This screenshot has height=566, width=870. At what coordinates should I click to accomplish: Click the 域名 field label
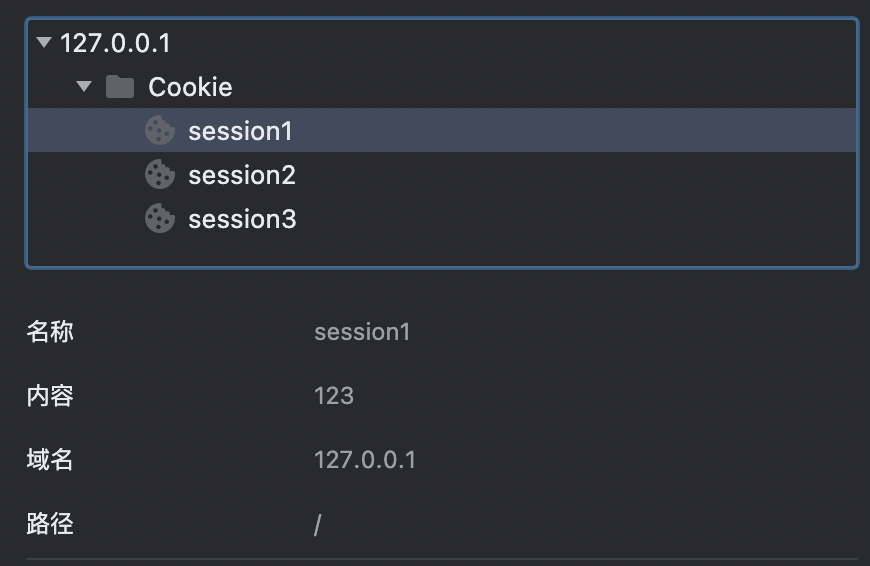(x=50, y=460)
